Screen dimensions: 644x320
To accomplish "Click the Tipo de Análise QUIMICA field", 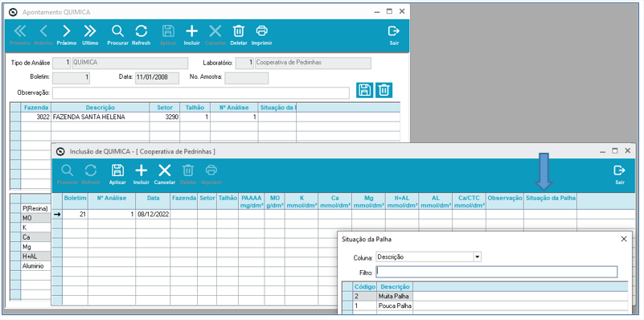I will click(129, 63).
